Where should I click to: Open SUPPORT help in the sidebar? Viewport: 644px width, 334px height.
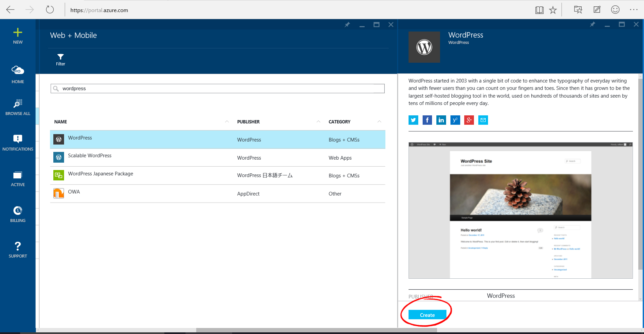click(x=18, y=250)
